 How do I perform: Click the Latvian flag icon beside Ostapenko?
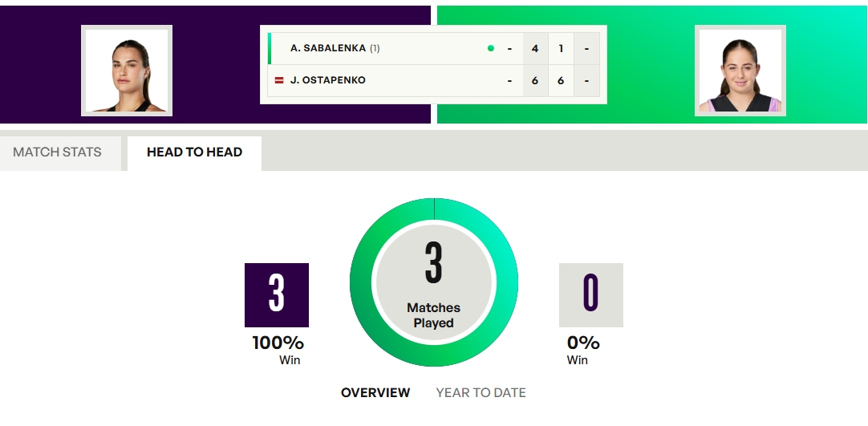(279, 80)
